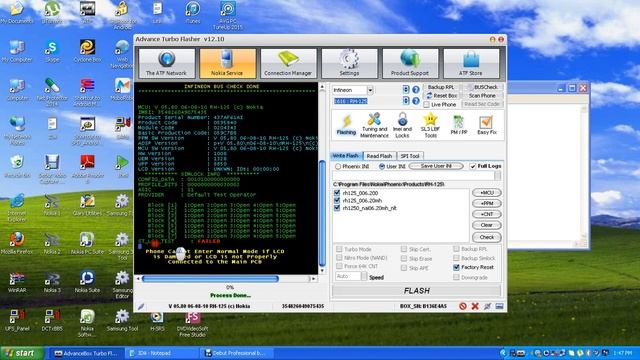This screenshot has height=360, width=640.
Task: Click the Clear button
Action: [x=487, y=225]
